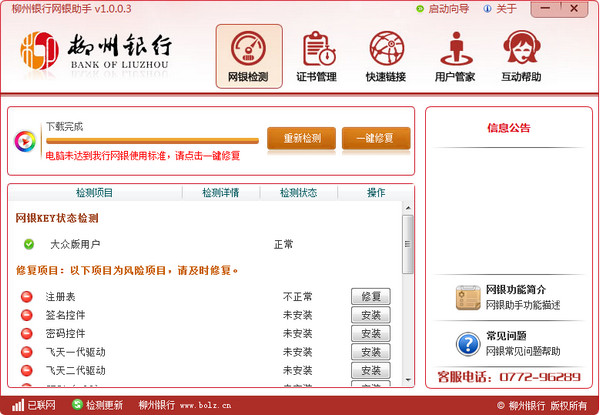600x415 pixels.
Task: Click the red error icon beside 注册表
Action: (x=26, y=296)
